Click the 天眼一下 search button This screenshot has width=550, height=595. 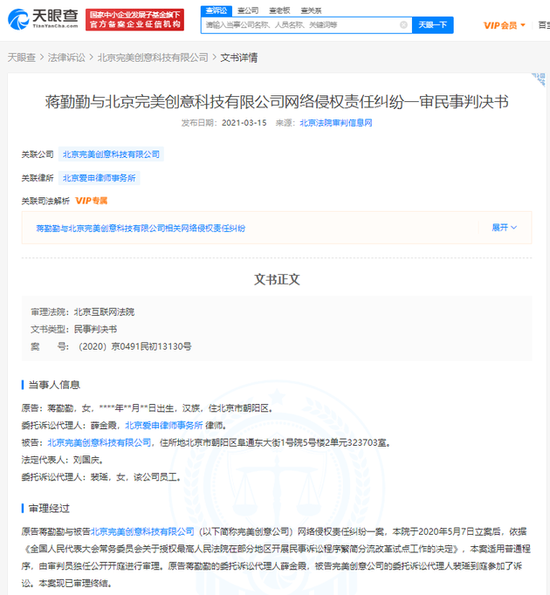point(433,25)
